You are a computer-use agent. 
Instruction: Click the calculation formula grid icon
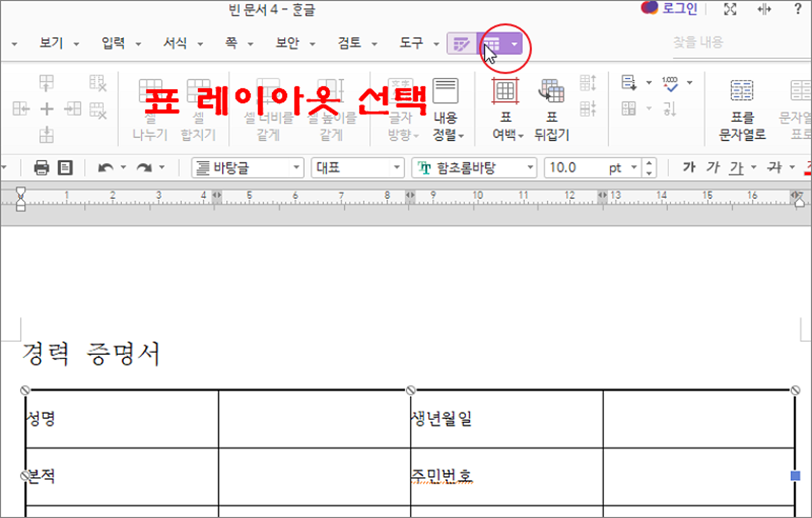629,108
